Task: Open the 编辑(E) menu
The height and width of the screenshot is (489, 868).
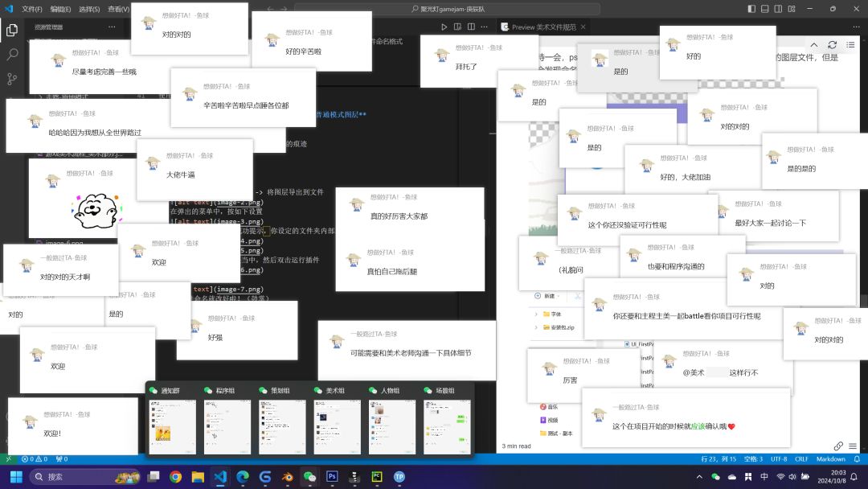Action: 60,9
